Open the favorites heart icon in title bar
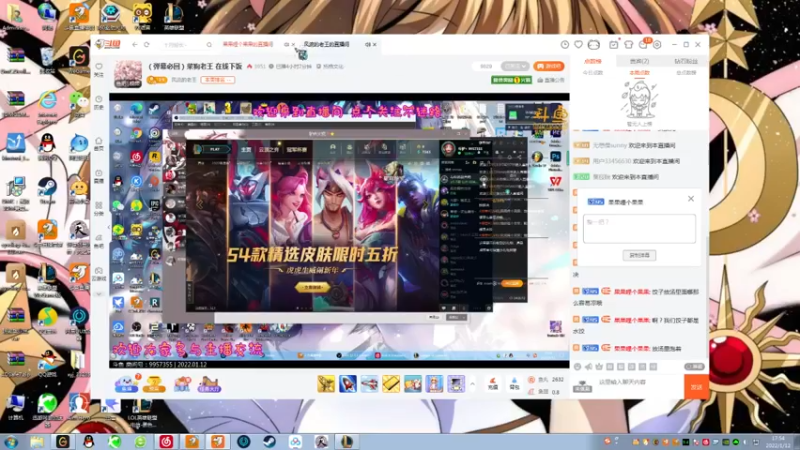 pyautogui.click(x=578, y=45)
